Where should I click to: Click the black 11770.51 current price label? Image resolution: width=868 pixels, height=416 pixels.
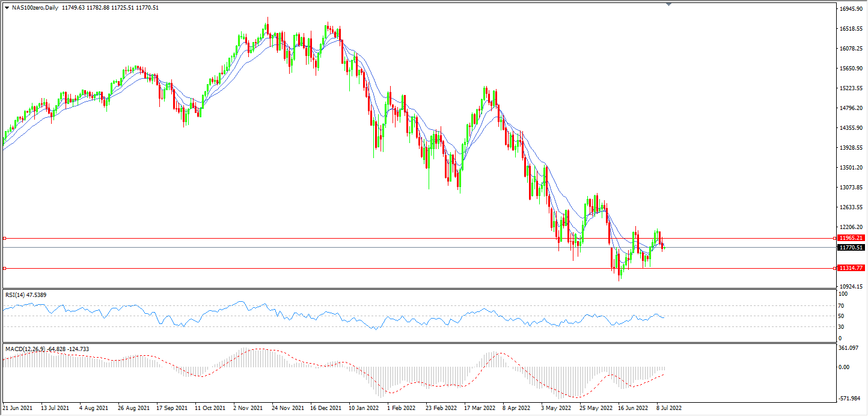coord(850,248)
